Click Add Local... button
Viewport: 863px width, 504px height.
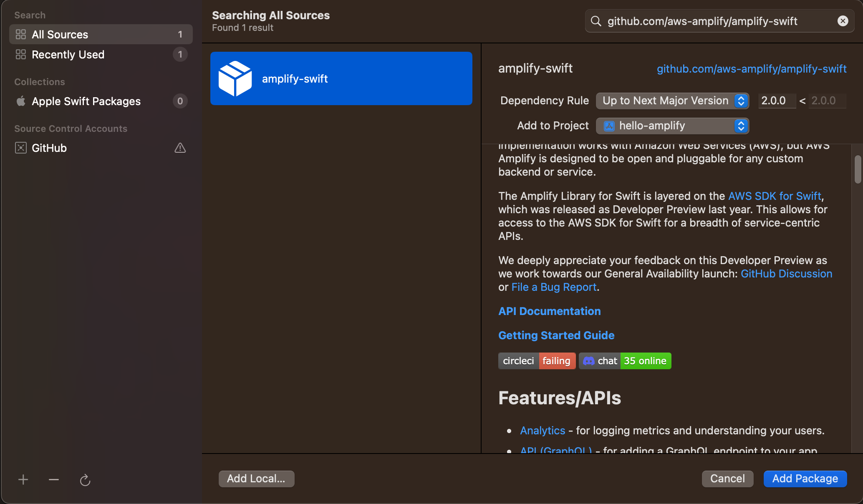256,479
